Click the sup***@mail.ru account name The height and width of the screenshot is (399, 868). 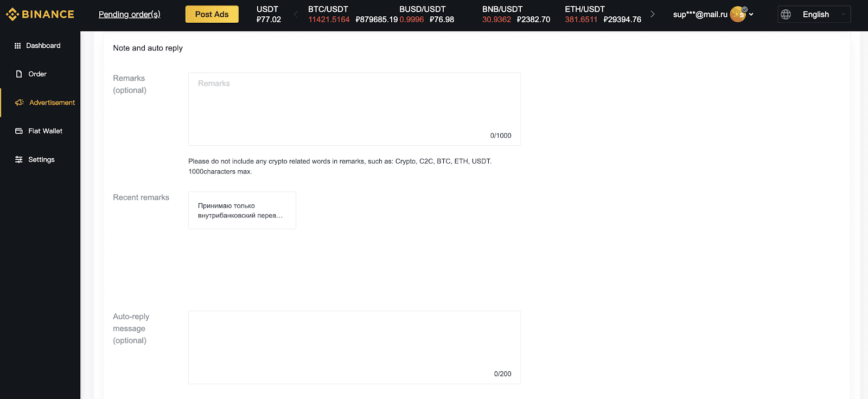coord(700,15)
